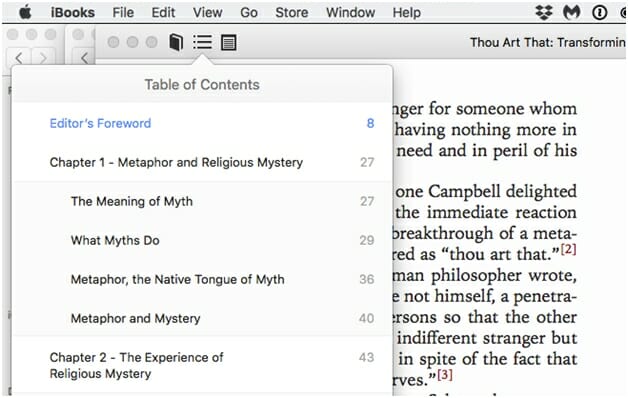Open the 1Password menu bar icon
The height and width of the screenshot is (398, 628).
pyautogui.click(x=600, y=13)
